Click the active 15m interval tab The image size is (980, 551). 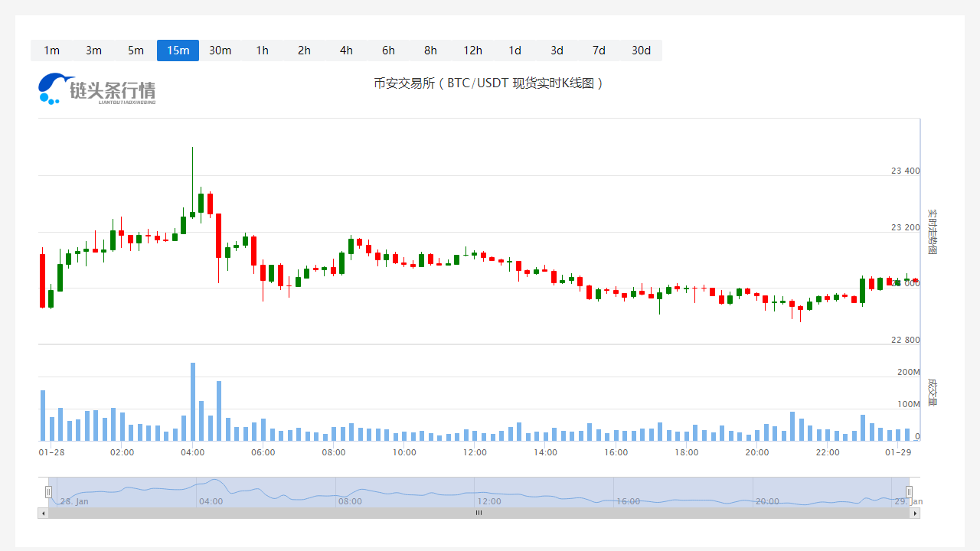tap(178, 51)
